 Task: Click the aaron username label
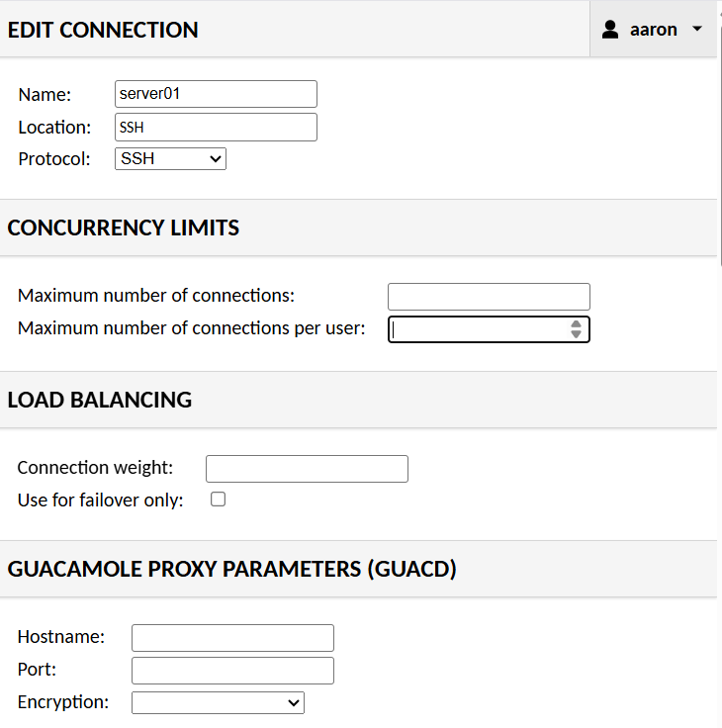tap(653, 30)
